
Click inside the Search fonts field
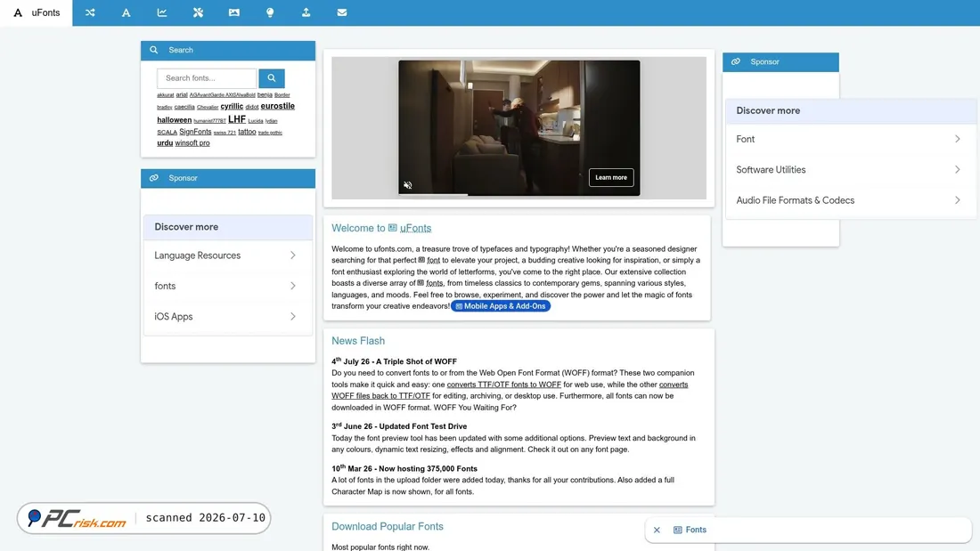pos(207,78)
